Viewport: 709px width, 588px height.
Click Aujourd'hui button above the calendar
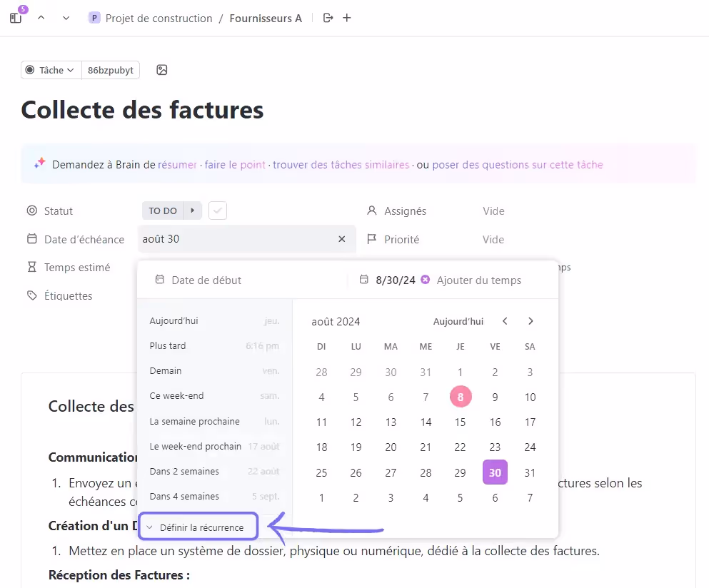(458, 321)
